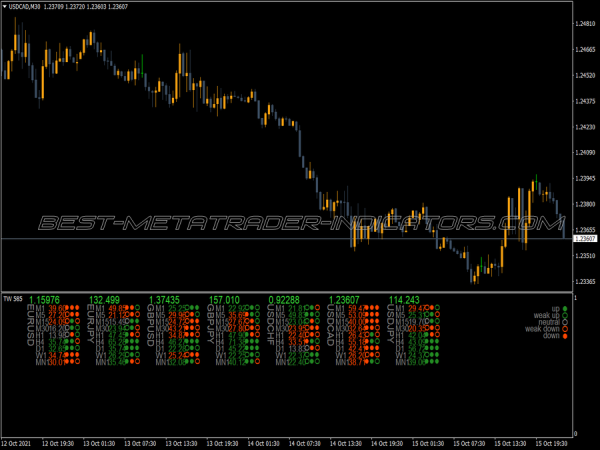
Task: Click the 1.23365 price axis label
Action: (585, 281)
